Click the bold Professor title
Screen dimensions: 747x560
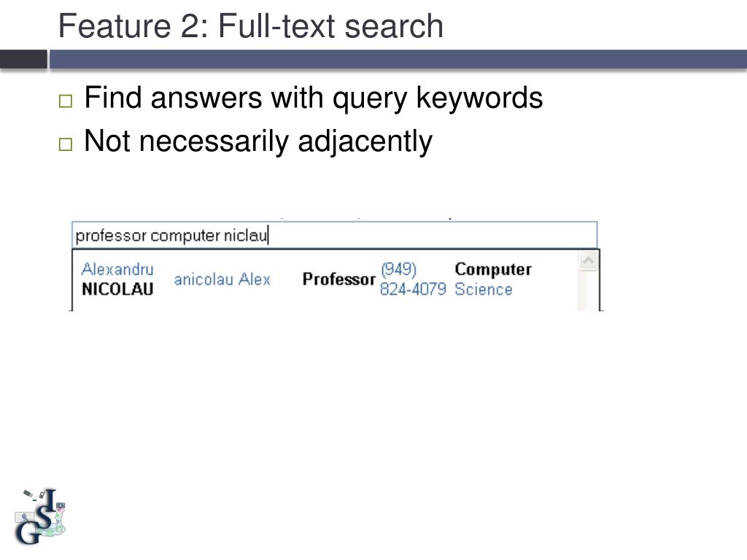point(338,279)
